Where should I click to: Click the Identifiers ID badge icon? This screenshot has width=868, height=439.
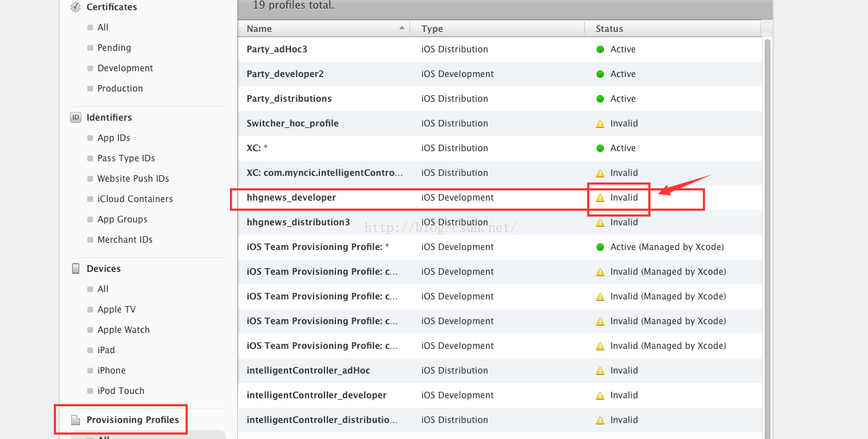tap(75, 117)
